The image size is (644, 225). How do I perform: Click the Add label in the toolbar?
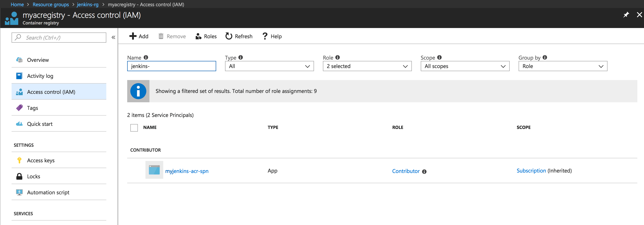pyautogui.click(x=143, y=36)
